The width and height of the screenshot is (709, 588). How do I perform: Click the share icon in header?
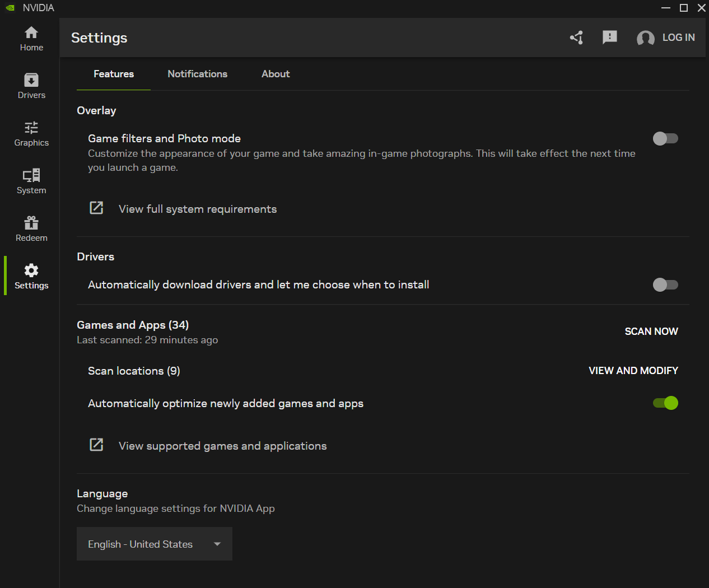coord(577,38)
